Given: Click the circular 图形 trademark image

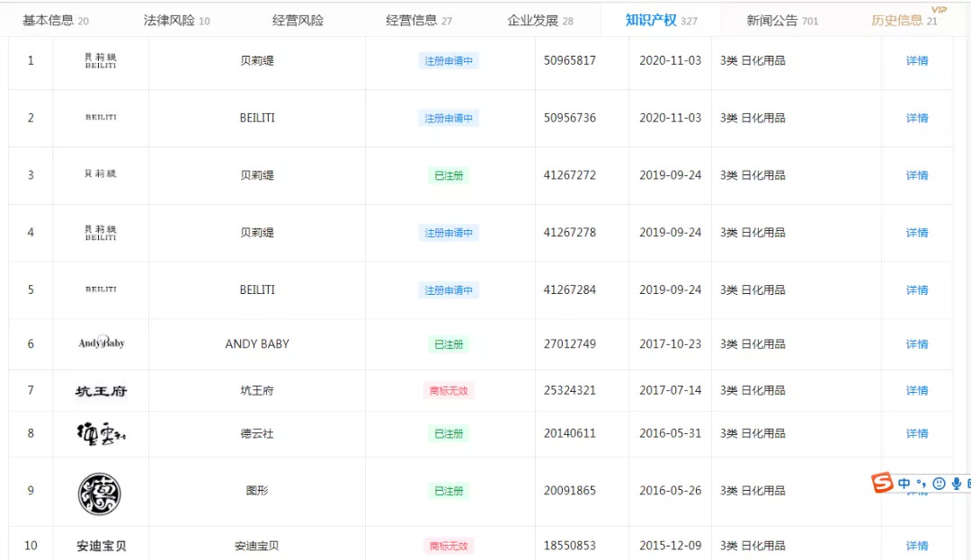Looking at the screenshot, I should [x=99, y=493].
